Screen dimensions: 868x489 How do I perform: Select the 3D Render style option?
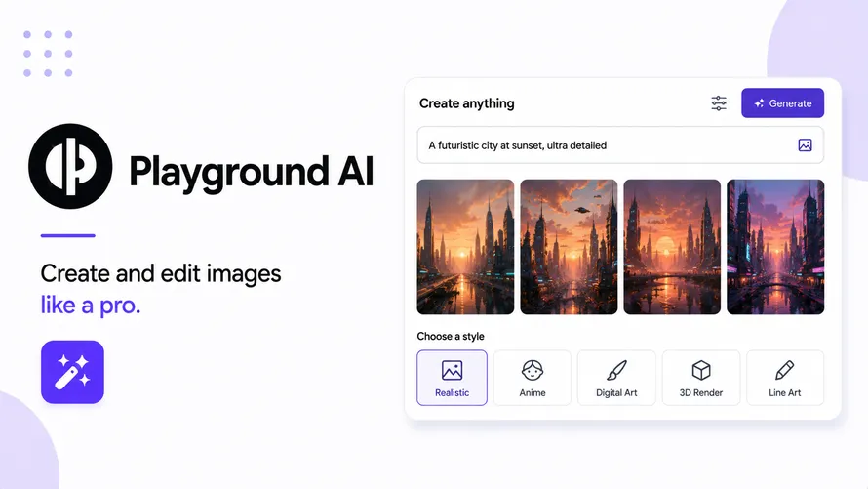[701, 378]
